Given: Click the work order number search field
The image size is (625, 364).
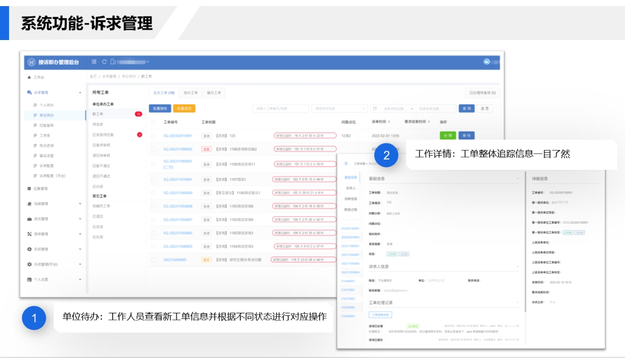Looking at the screenshot, I should coord(281,108).
